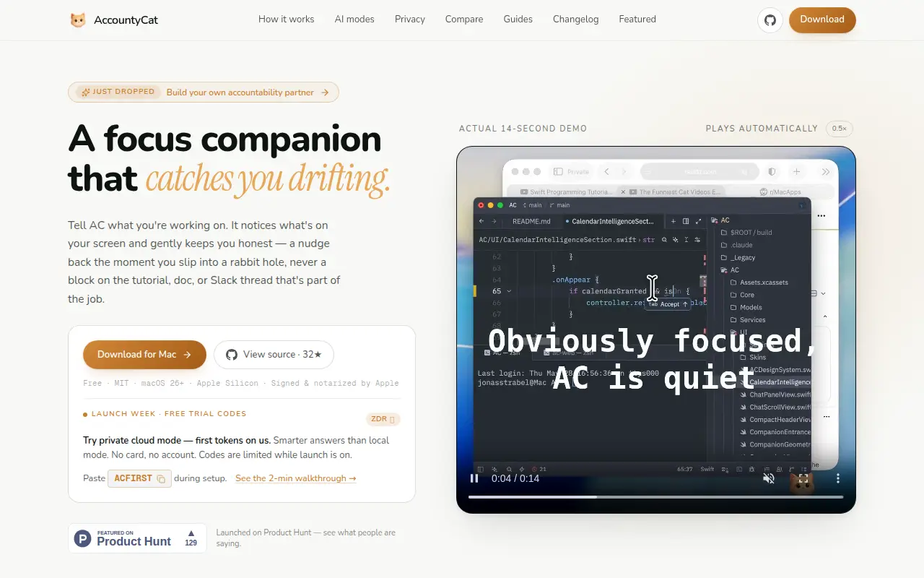Image resolution: width=924 pixels, height=578 pixels.
Task: Click the 0:04 / 0:14 video time display
Action: point(515,478)
